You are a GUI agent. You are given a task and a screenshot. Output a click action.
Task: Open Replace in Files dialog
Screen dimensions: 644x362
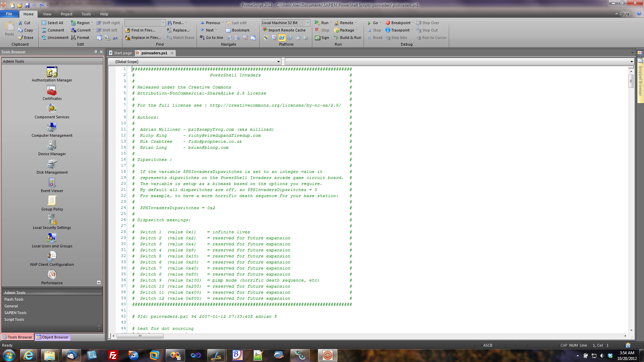143,38
